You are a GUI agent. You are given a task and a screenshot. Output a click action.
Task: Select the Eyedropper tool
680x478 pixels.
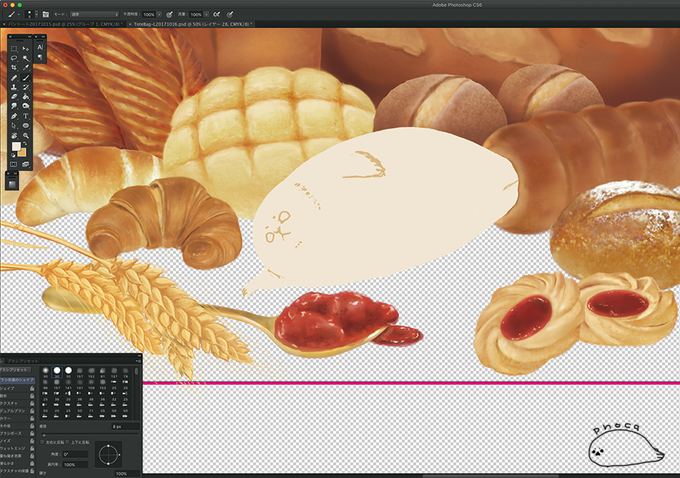pyautogui.click(x=26, y=68)
